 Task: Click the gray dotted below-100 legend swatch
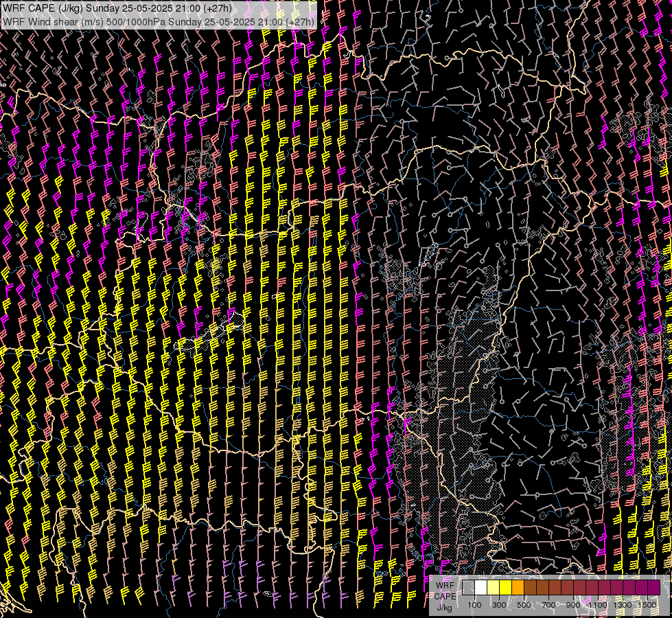coord(468,587)
